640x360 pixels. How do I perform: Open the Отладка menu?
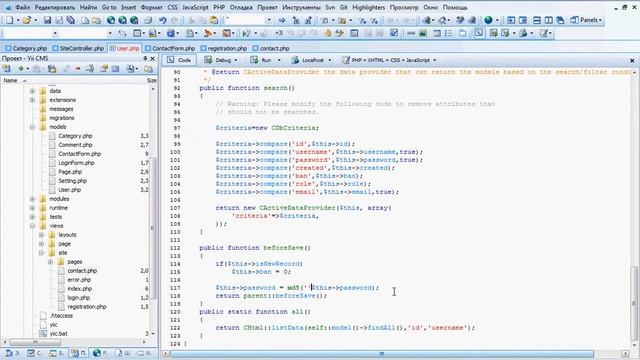pyautogui.click(x=241, y=7)
